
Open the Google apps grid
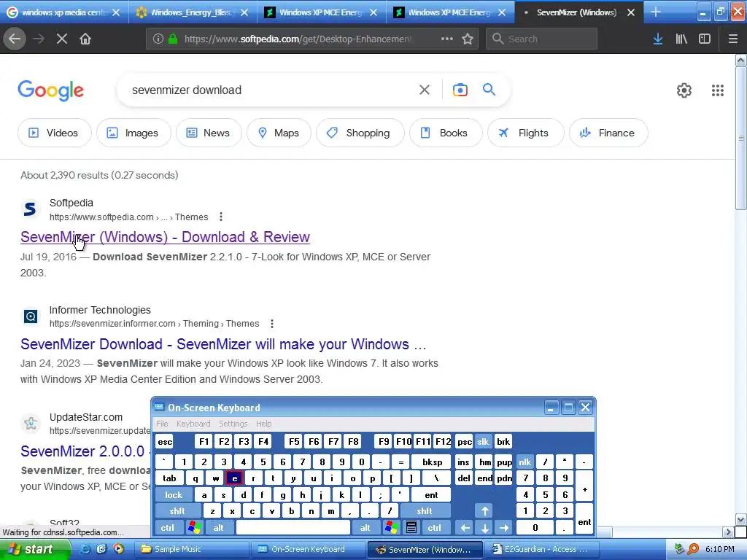(718, 90)
